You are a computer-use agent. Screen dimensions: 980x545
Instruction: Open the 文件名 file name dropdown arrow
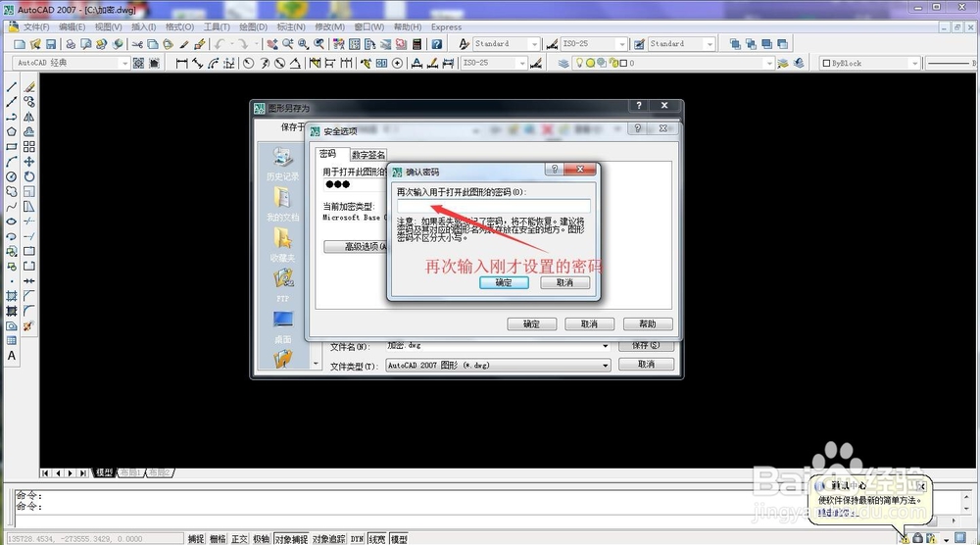coord(605,346)
